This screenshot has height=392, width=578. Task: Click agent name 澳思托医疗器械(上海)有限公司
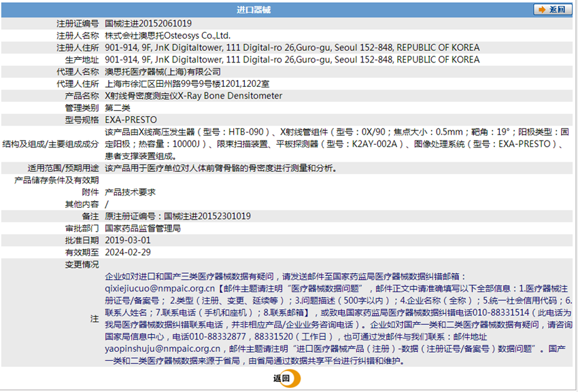point(163,72)
